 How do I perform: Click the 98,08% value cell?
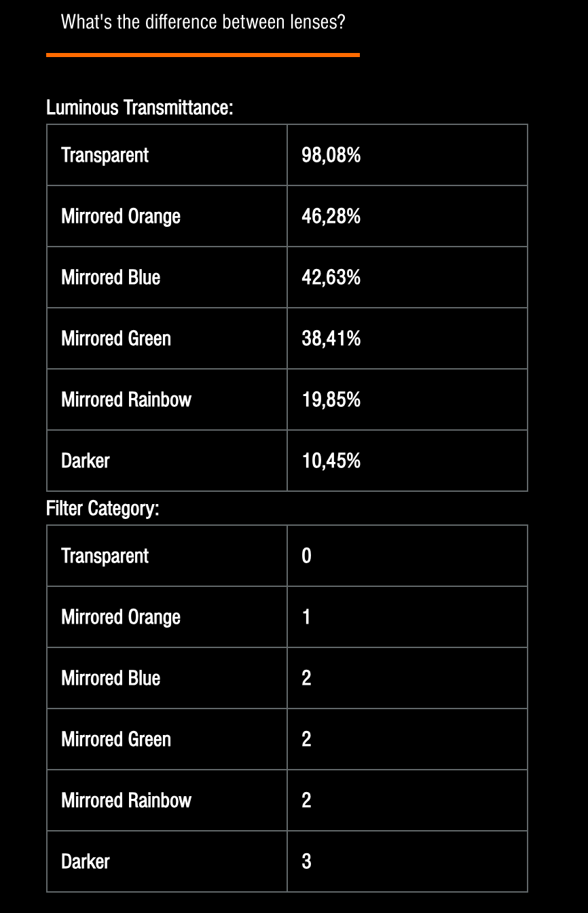[x=407, y=155]
